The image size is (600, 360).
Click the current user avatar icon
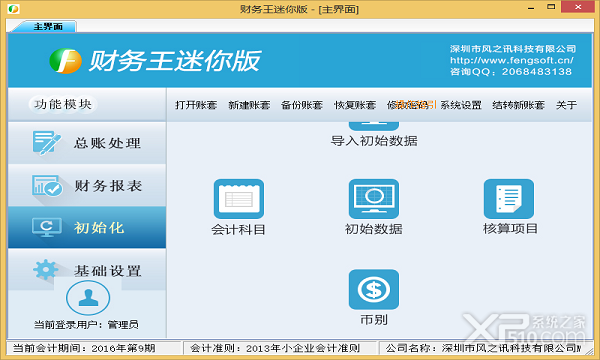88,298
